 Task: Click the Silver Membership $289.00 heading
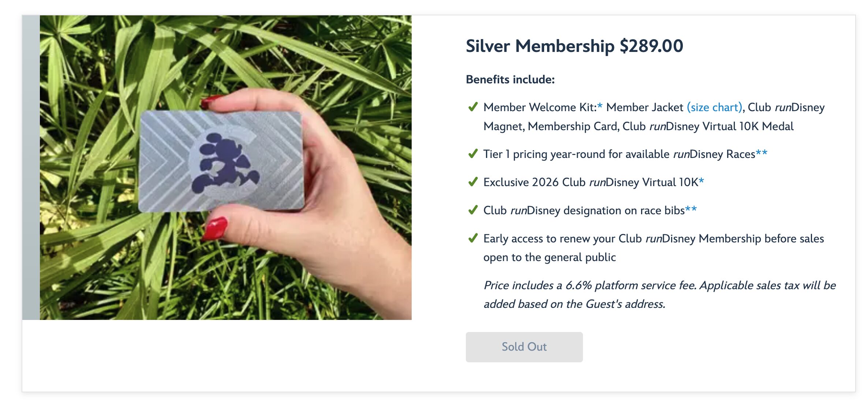tap(574, 46)
